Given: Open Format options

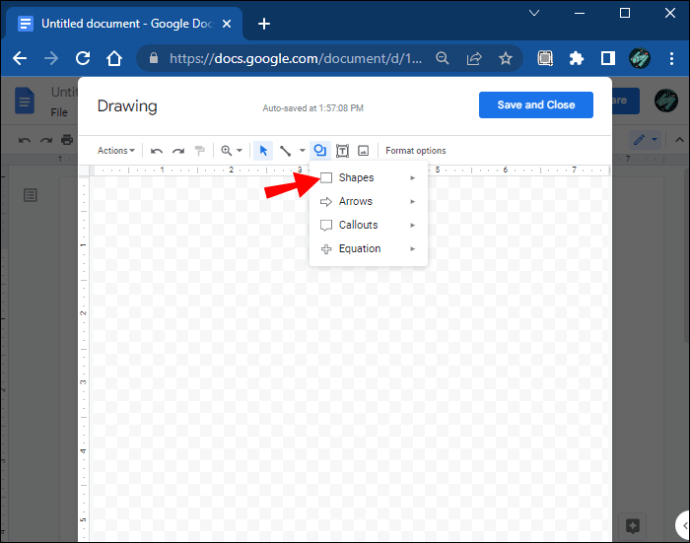Looking at the screenshot, I should [415, 150].
